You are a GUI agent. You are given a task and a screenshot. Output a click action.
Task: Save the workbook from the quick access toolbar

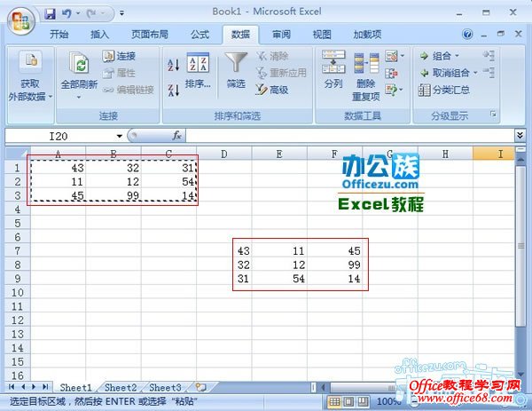point(50,13)
